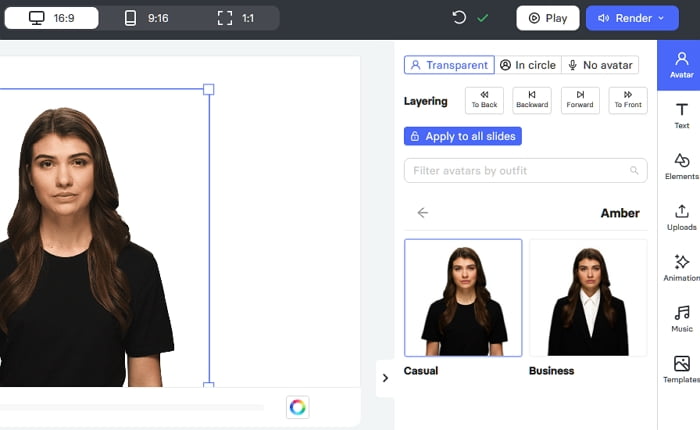Screen dimensions: 700x430
Task: Click the search magnifier icon in filter
Action: (634, 170)
